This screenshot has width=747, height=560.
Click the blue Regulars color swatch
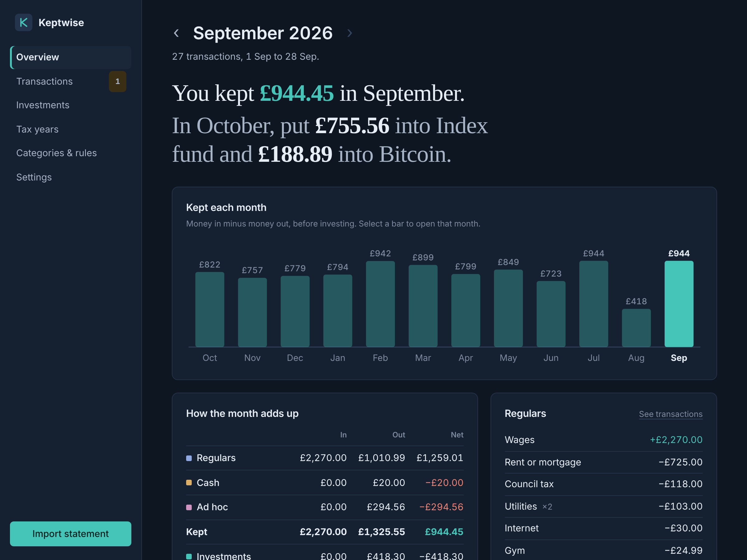pyautogui.click(x=189, y=458)
